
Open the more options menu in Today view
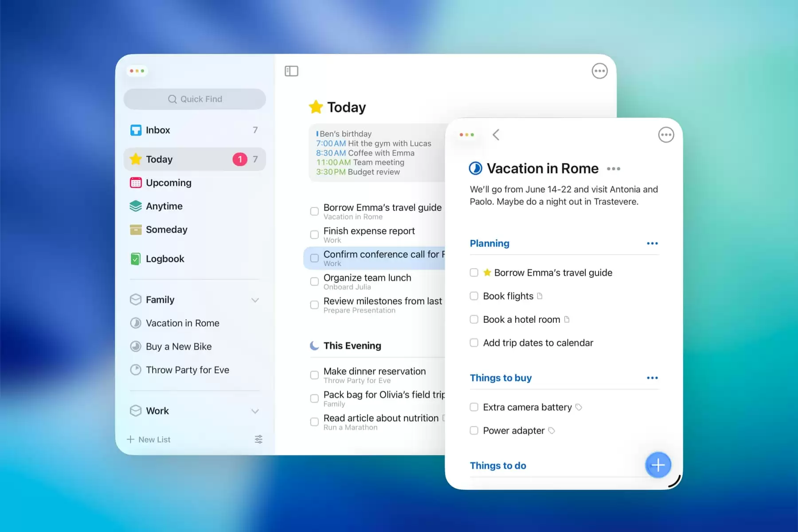(x=599, y=71)
